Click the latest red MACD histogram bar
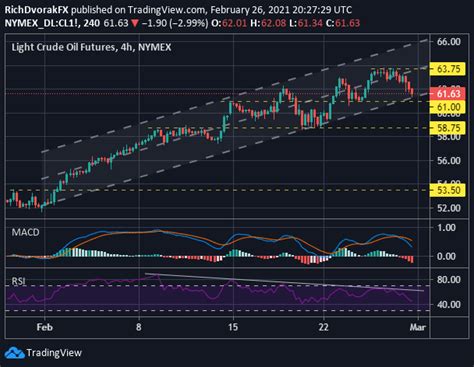The image size is (474, 367). (x=412, y=260)
